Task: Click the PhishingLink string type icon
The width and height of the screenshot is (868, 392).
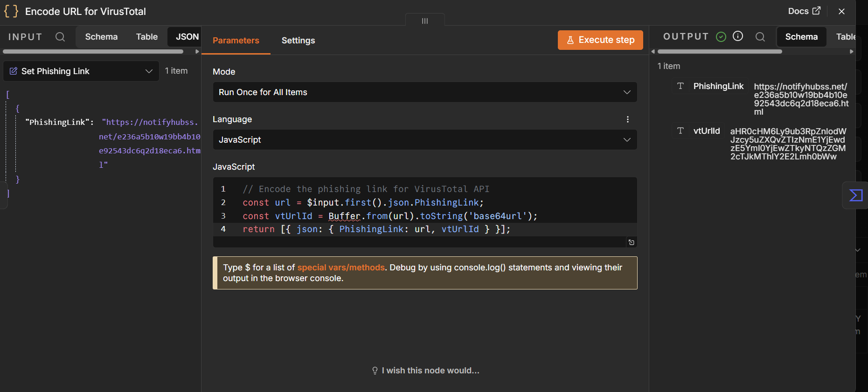Action: [x=681, y=86]
